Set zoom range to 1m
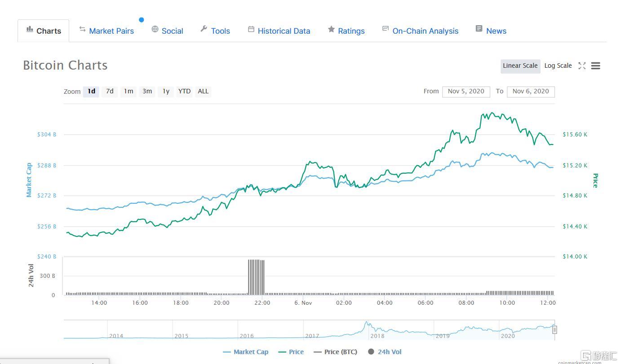 click(128, 92)
